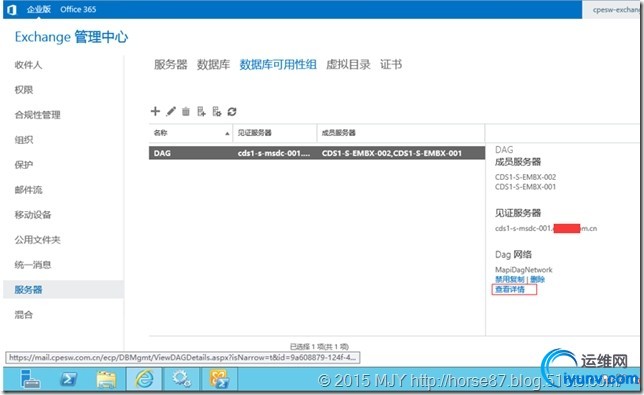Viewport: 644px width, 395px height.
Task: Open the 数据库 tab
Action: point(213,64)
